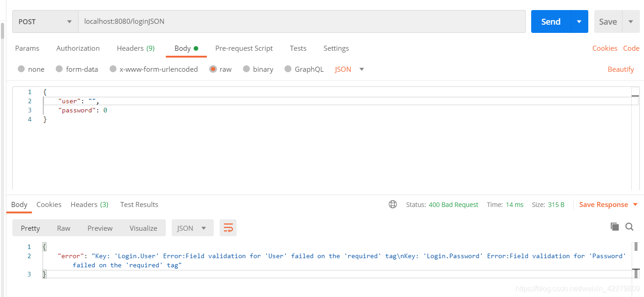The height and width of the screenshot is (297, 644).
Task: Switch to Raw response view
Action: click(63, 228)
